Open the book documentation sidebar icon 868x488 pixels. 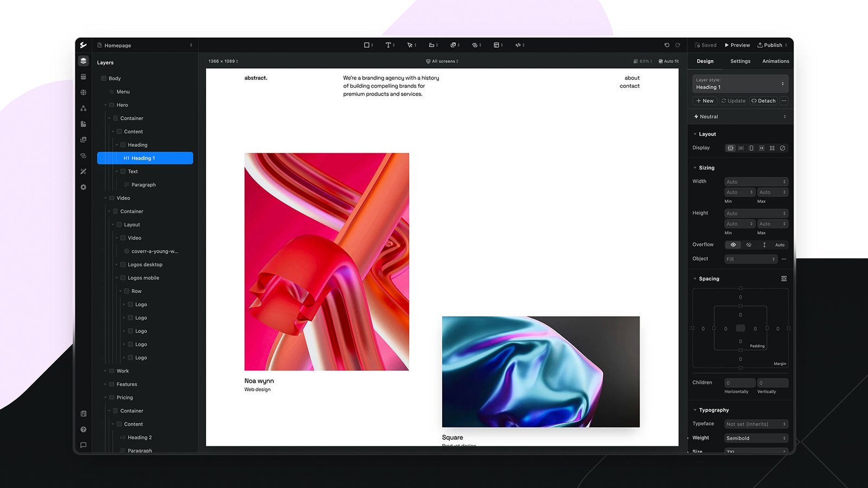(83, 413)
